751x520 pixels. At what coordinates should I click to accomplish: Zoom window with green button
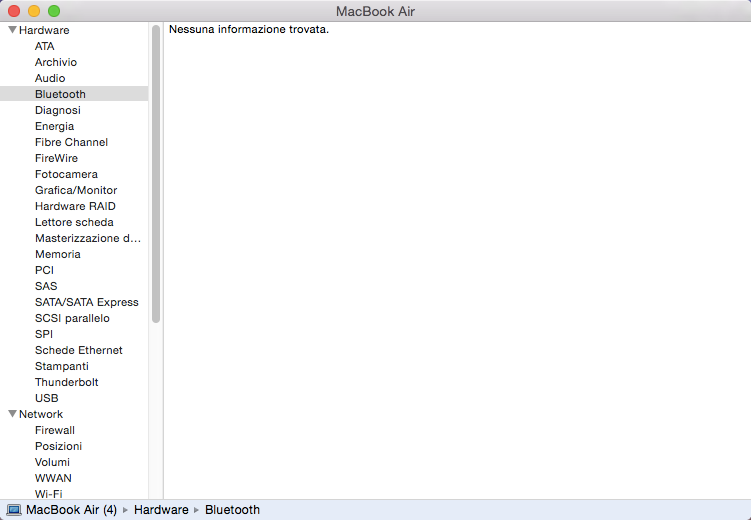(54, 11)
